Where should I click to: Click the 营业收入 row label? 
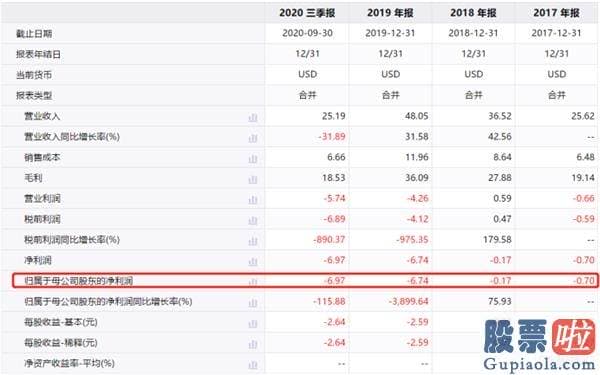pyautogui.click(x=42, y=116)
